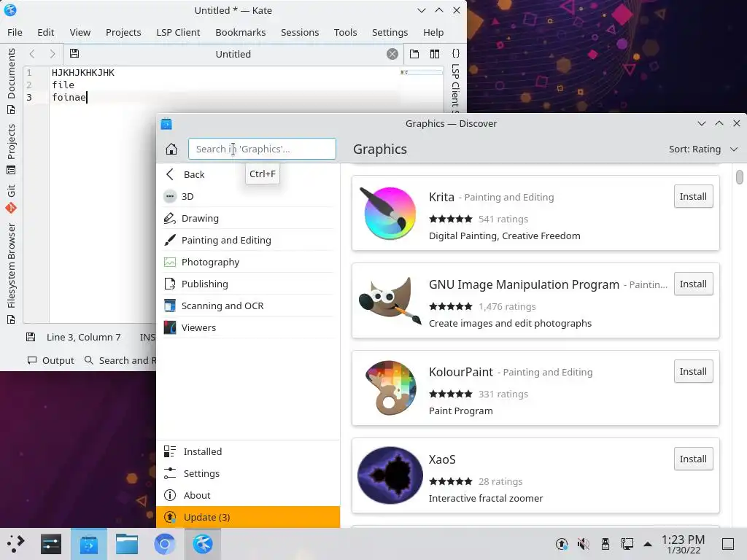Click the muted volume tray icon
The width and height of the screenshot is (747, 560).
(583, 544)
